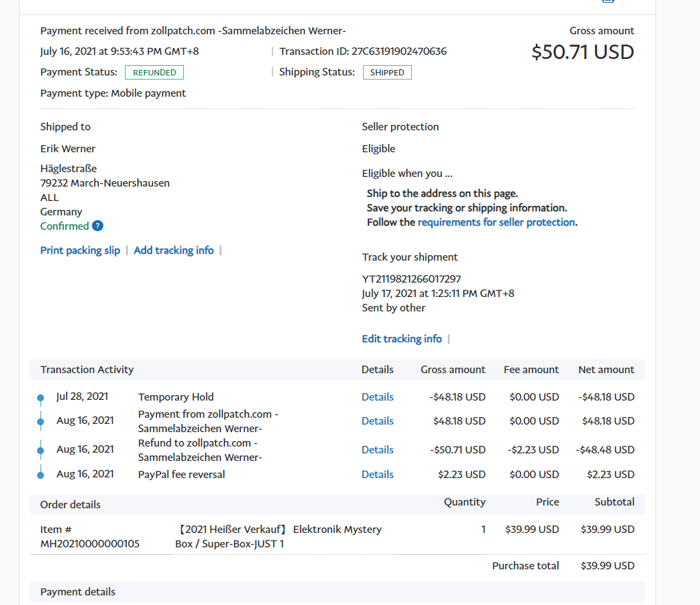Click the PayPal fee reversal timeline dot
The height and width of the screenshot is (605, 700).
coord(40,475)
